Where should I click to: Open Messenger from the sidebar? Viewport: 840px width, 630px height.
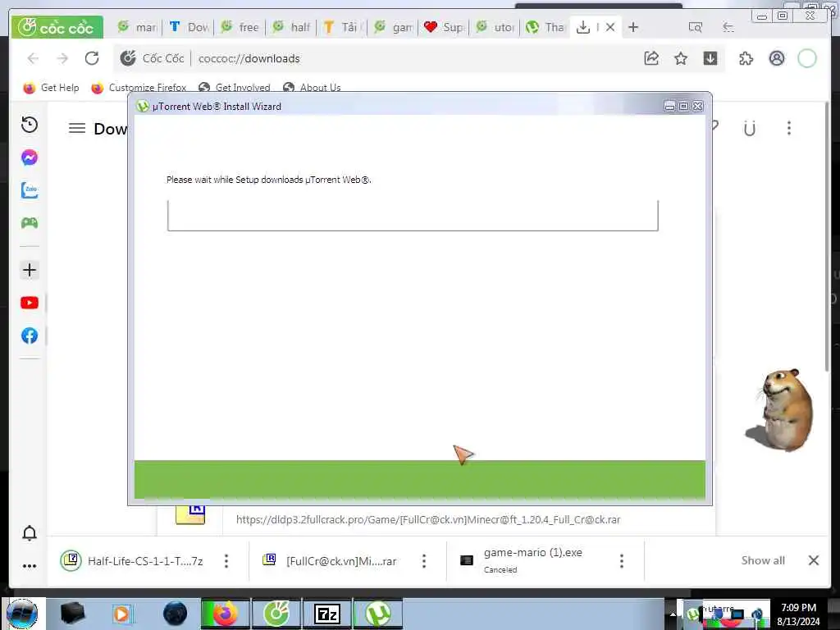(x=30, y=157)
